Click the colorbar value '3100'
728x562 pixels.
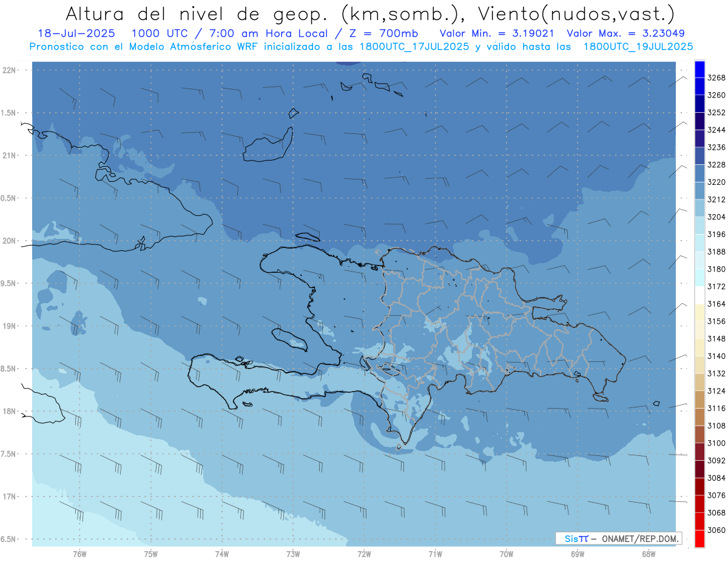click(716, 443)
